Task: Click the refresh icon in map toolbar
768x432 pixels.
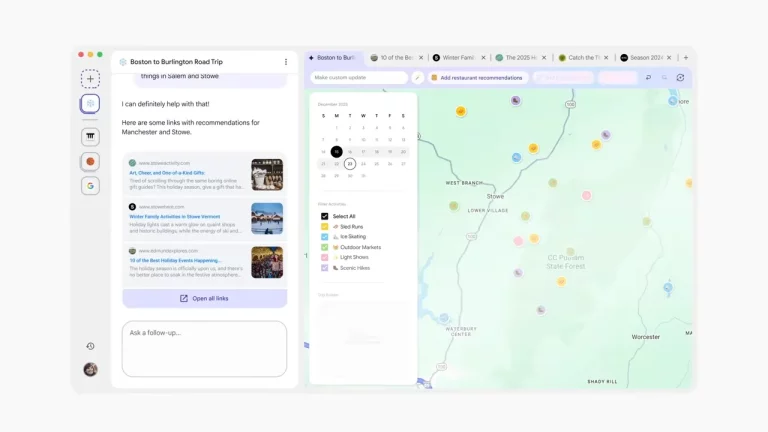Action: (x=681, y=77)
